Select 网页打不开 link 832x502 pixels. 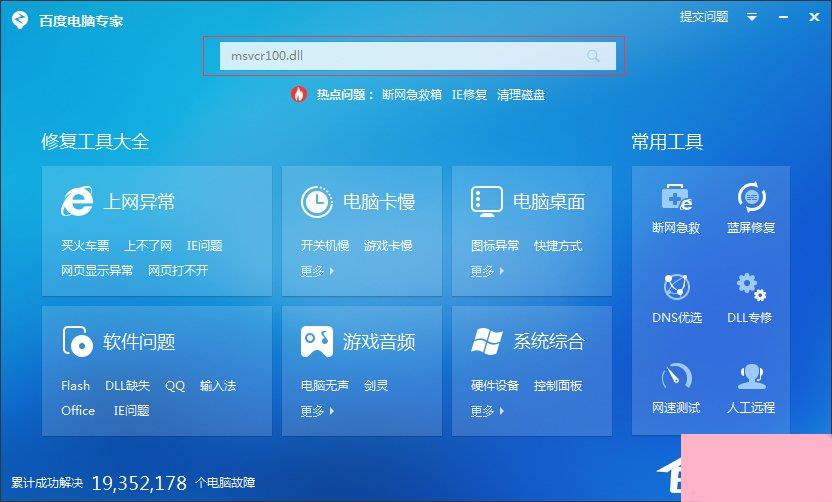178,271
